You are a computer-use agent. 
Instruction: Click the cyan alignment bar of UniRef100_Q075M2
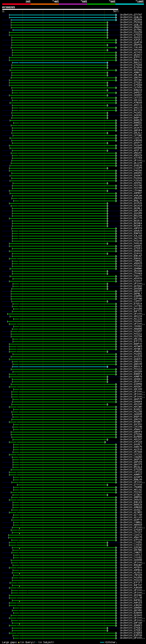pos(60,30)
